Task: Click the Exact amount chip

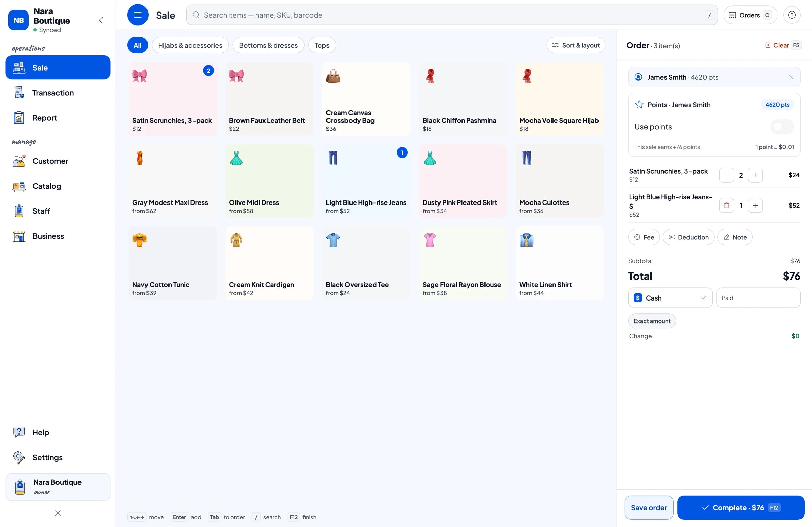Action: [x=652, y=321]
